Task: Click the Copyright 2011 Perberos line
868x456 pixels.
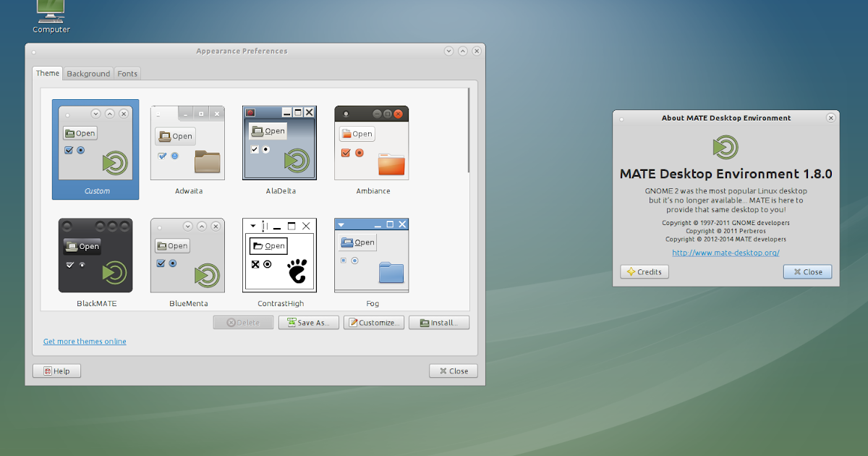Action: [x=726, y=231]
